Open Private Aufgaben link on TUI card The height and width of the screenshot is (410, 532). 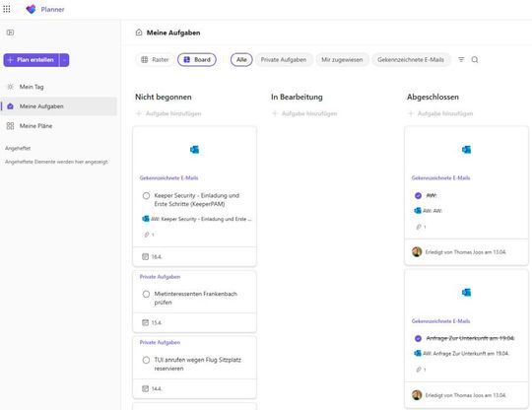click(x=160, y=342)
